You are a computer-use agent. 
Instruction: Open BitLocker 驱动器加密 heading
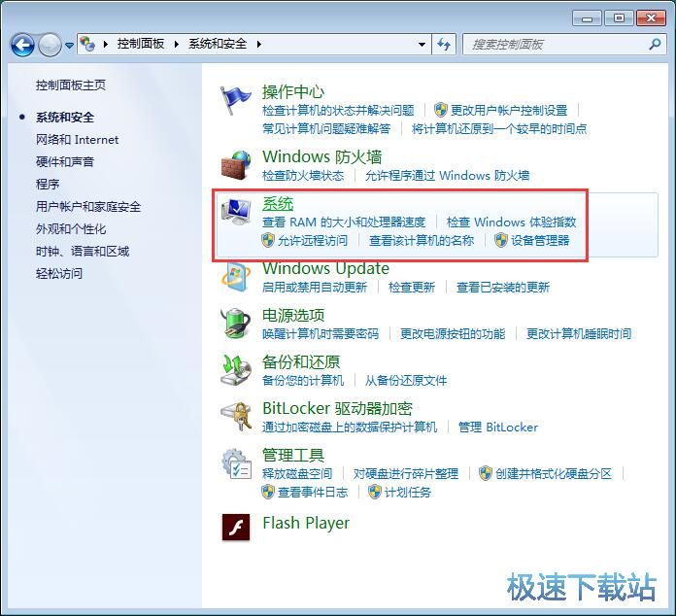click(337, 408)
